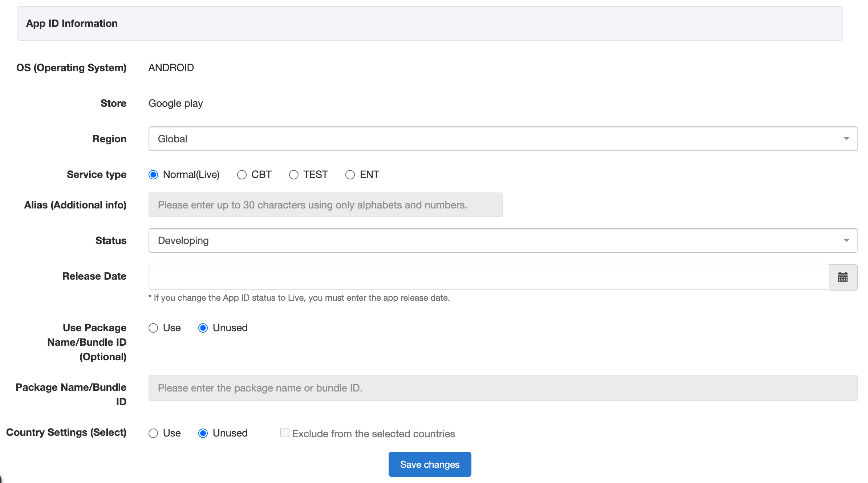Enable Use for Package Name/Bundle ID
Screen dimensions: 868x483
(153, 328)
